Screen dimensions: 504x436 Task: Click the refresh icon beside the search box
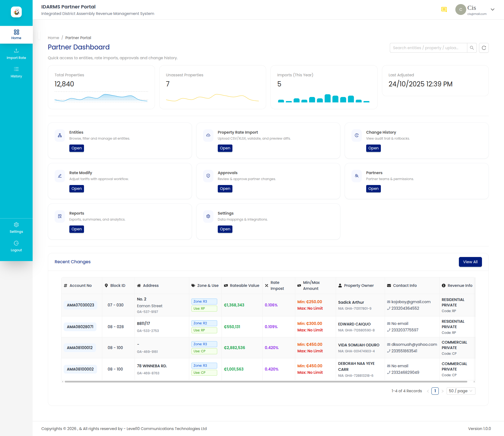tap(484, 48)
